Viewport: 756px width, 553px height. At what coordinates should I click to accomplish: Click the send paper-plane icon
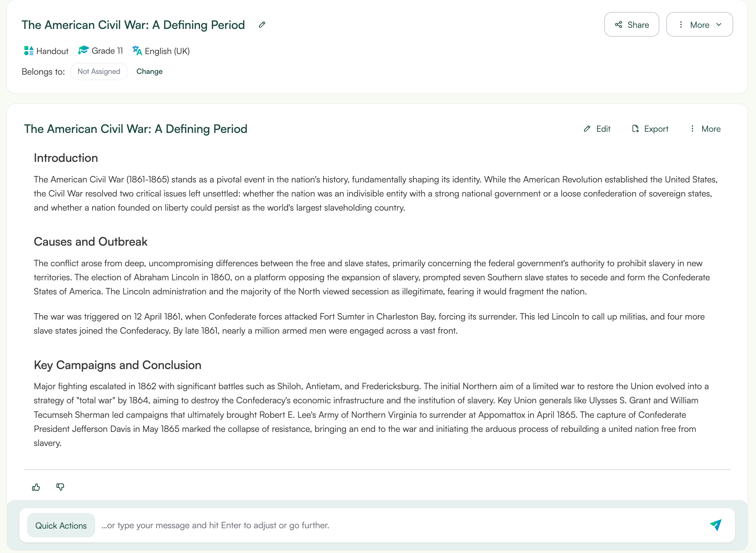point(716,525)
